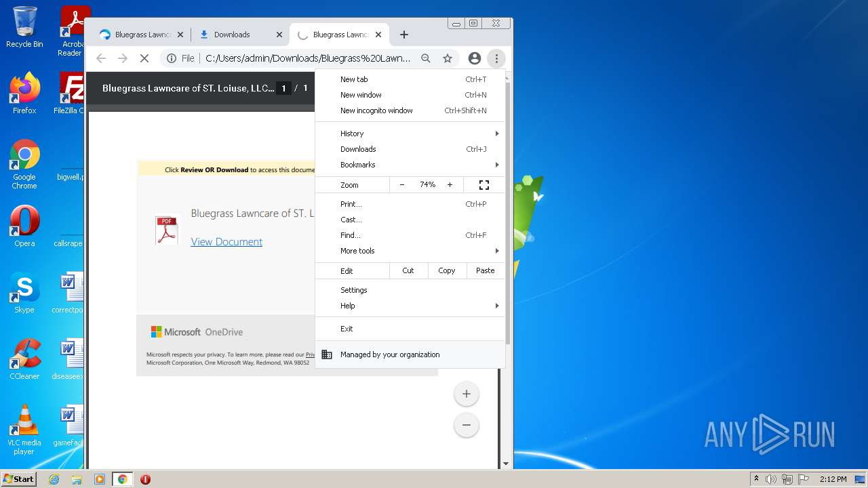Click the Action Center flag tray icon
868x488 pixels.
[x=804, y=479]
